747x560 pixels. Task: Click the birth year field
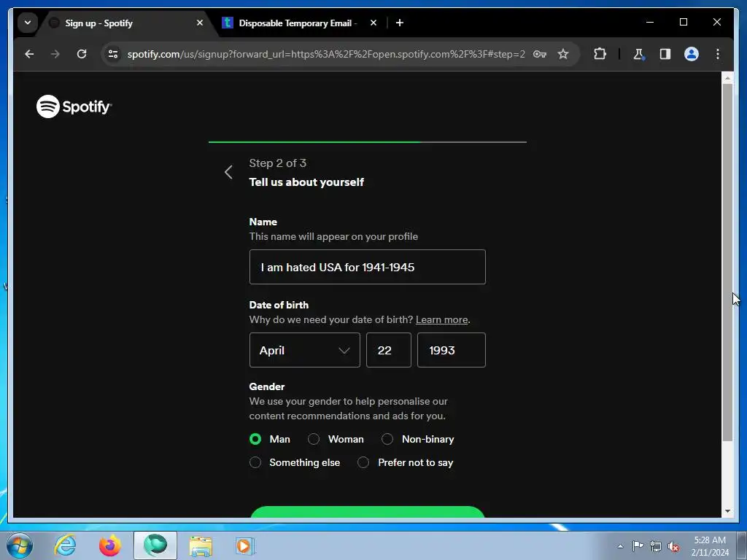coord(451,350)
